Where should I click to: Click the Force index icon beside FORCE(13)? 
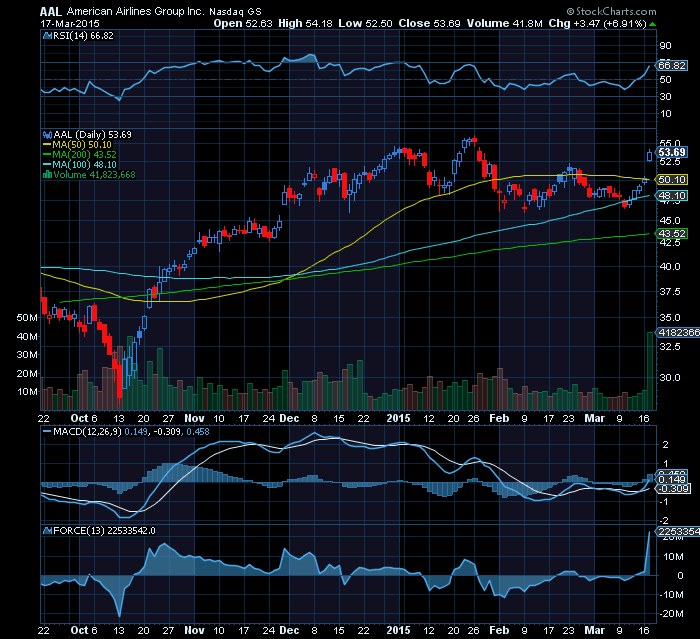[x=47, y=530]
